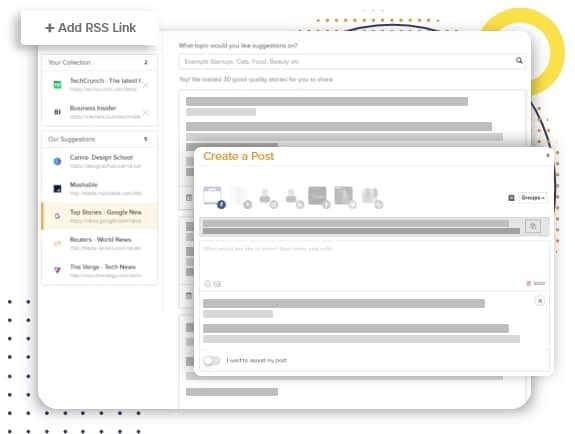Image resolution: width=575 pixels, height=434 pixels.
Task: Select the fifth social account avatar
Action: (x=319, y=197)
